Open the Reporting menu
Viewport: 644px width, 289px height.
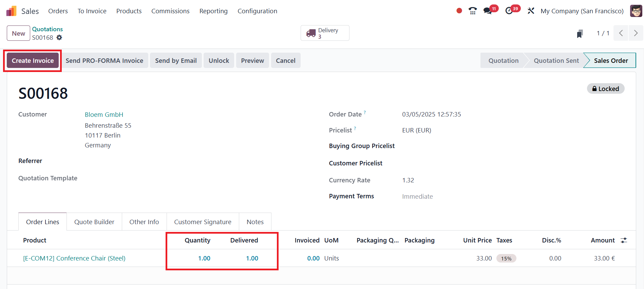coord(213,11)
